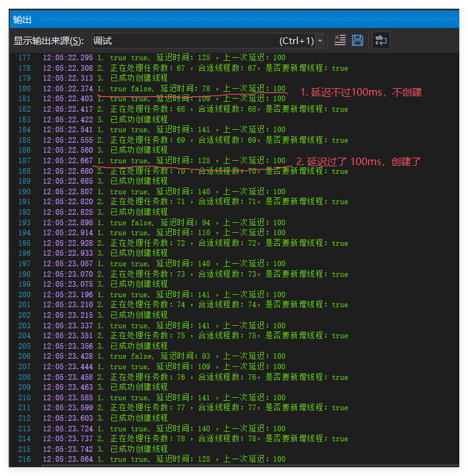Place cursor on timestamp 12:05:22.807
468x476 pixels.
coord(68,192)
